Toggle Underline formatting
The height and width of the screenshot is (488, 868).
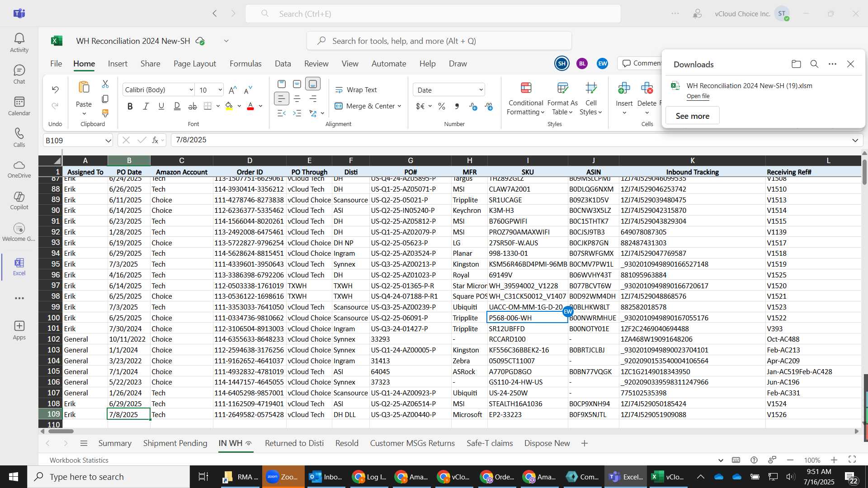(161, 106)
